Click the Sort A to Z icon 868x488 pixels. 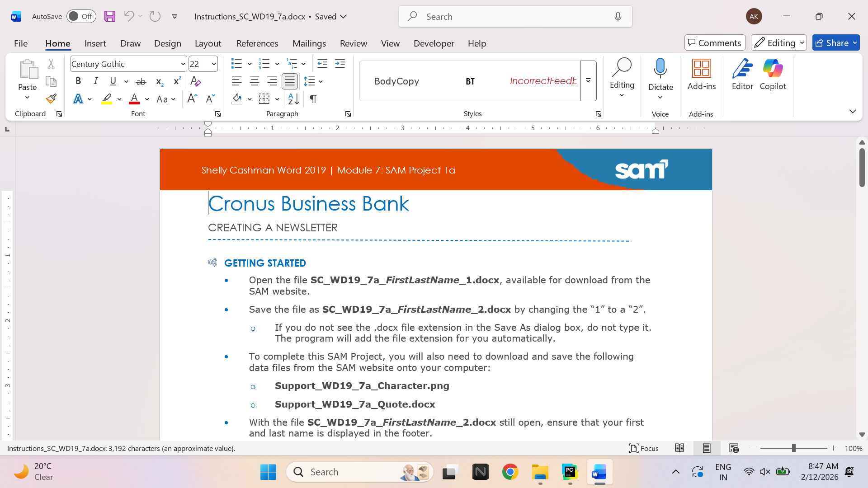tap(293, 99)
